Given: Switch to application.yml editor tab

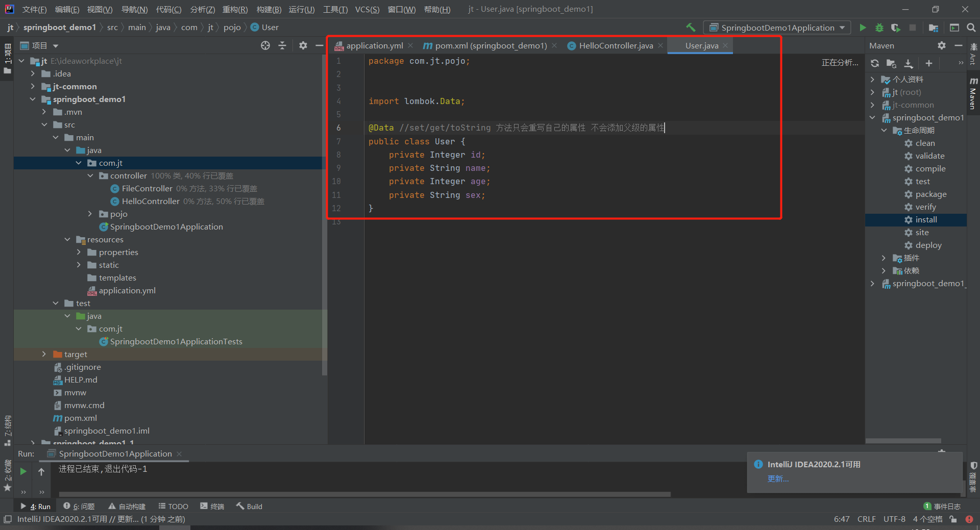Looking at the screenshot, I should (x=374, y=45).
